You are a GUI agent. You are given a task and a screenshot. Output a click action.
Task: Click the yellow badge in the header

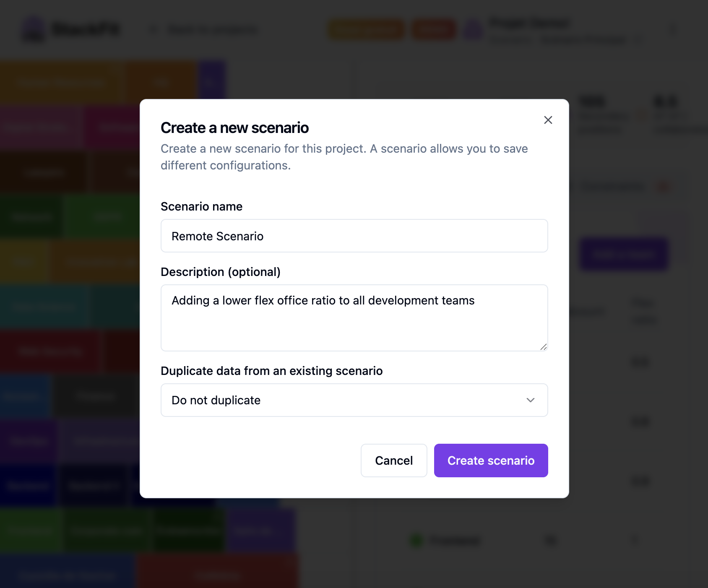point(366,29)
